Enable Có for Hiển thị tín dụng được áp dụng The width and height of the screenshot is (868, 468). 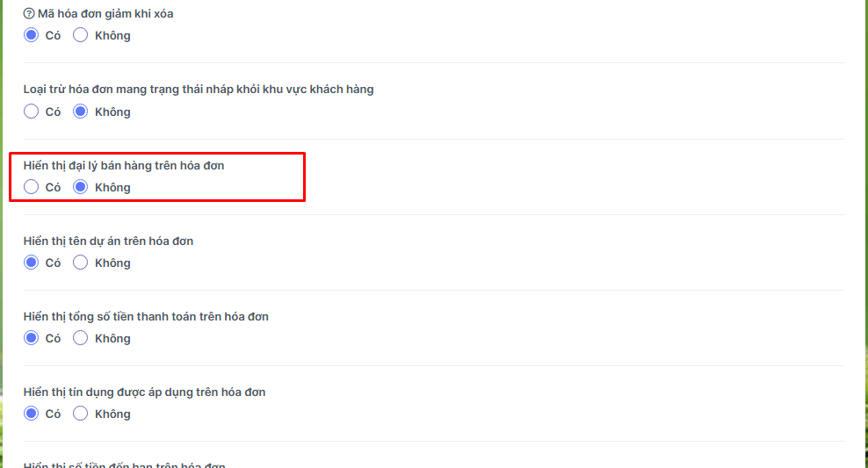(x=32, y=414)
